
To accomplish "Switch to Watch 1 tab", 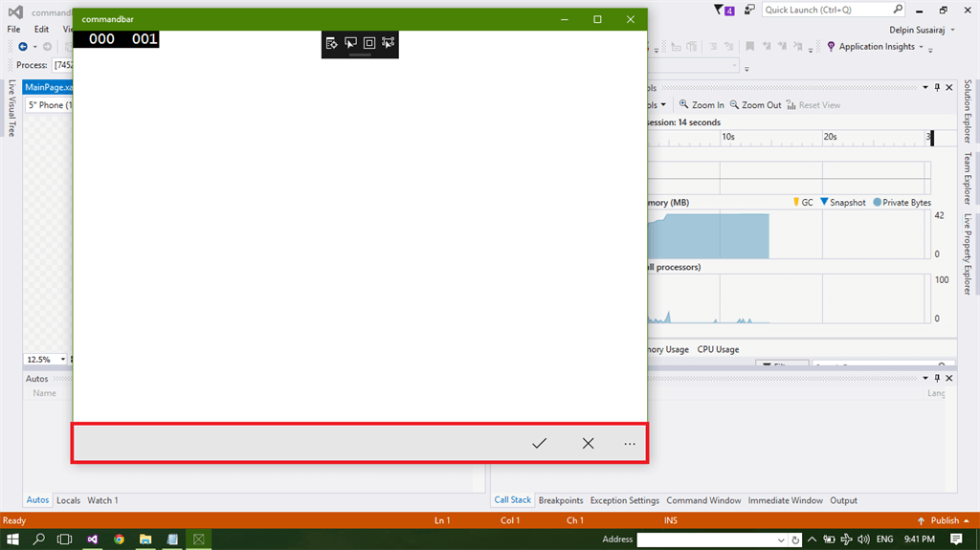I will coord(102,500).
